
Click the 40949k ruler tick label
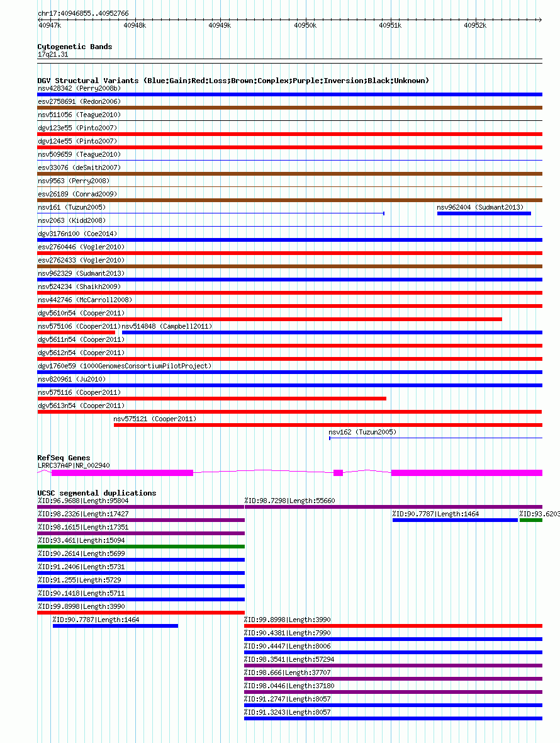coord(220,25)
